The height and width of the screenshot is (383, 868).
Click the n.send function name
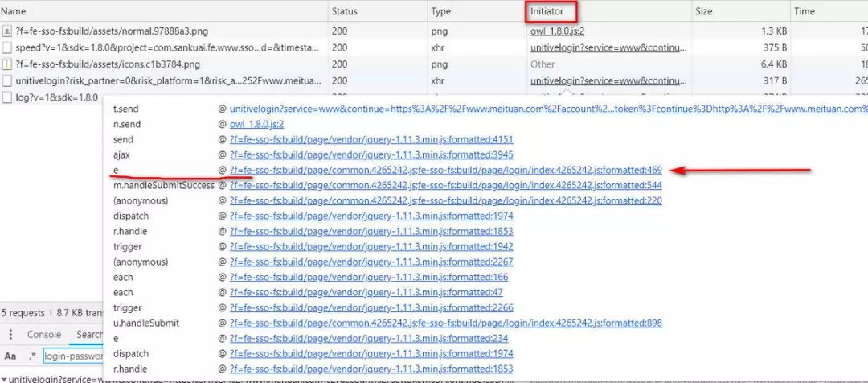click(127, 124)
